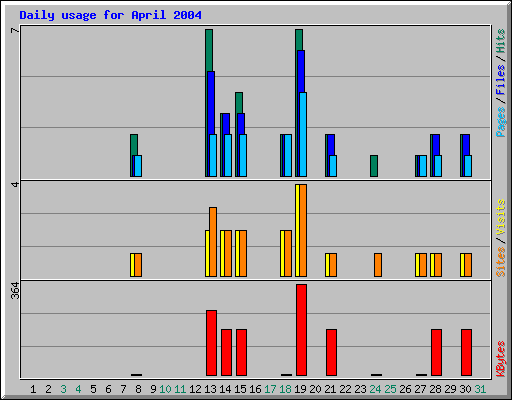
Task: Select the green Hits legend label
Action: pyautogui.click(x=501, y=41)
